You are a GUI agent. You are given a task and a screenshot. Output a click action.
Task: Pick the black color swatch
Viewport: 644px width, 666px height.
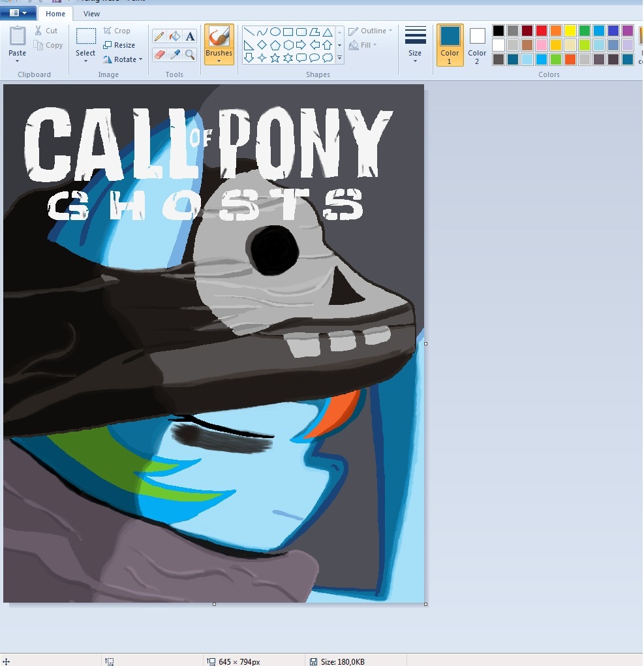point(498,31)
